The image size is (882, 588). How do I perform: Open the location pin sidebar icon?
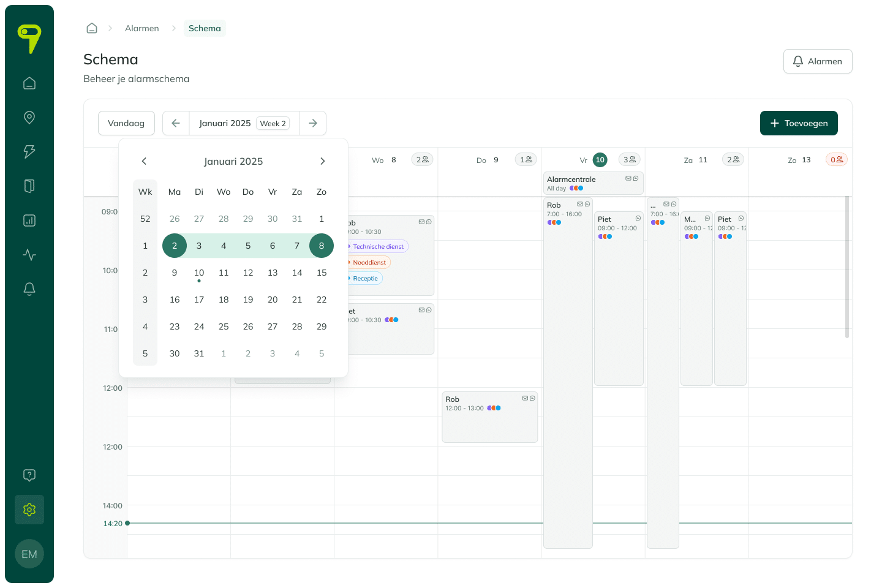click(x=29, y=118)
